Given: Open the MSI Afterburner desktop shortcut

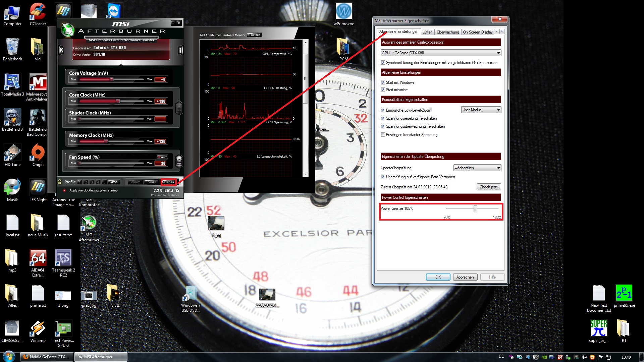Looking at the screenshot, I should pos(89,228).
